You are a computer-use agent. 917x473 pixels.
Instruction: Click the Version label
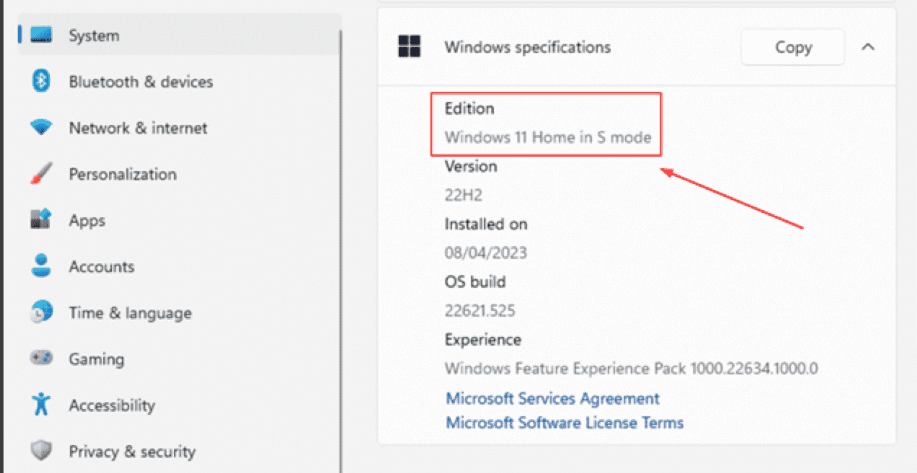point(471,166)
